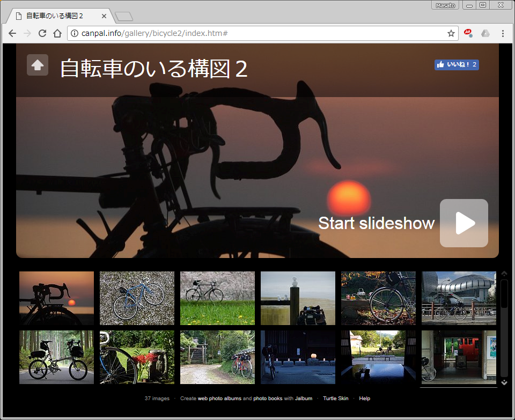Open the photo books link

tap(268, 399)
